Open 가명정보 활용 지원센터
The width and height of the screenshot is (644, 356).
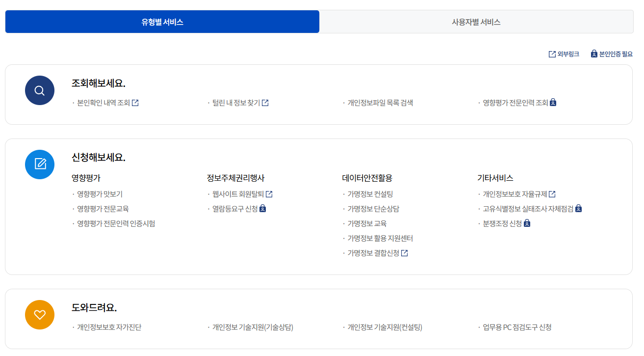(x=380, y=238)
